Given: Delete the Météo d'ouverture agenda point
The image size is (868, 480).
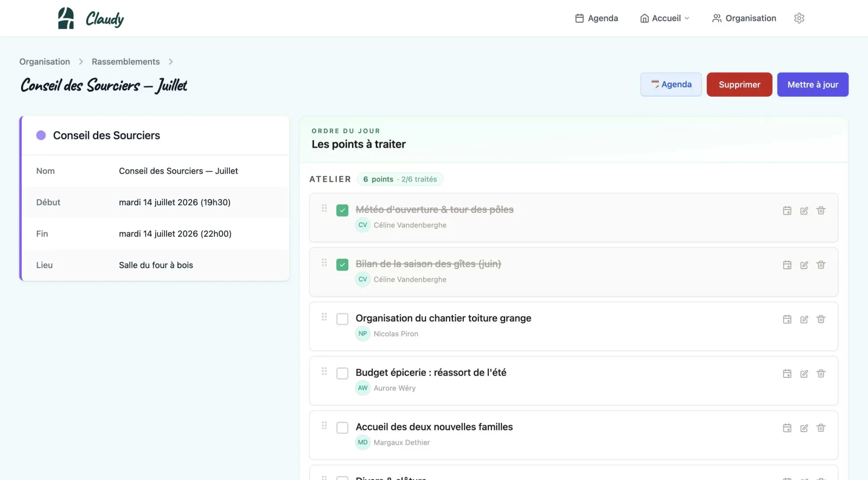Looking at the screenshot, I should coord(821,211).
